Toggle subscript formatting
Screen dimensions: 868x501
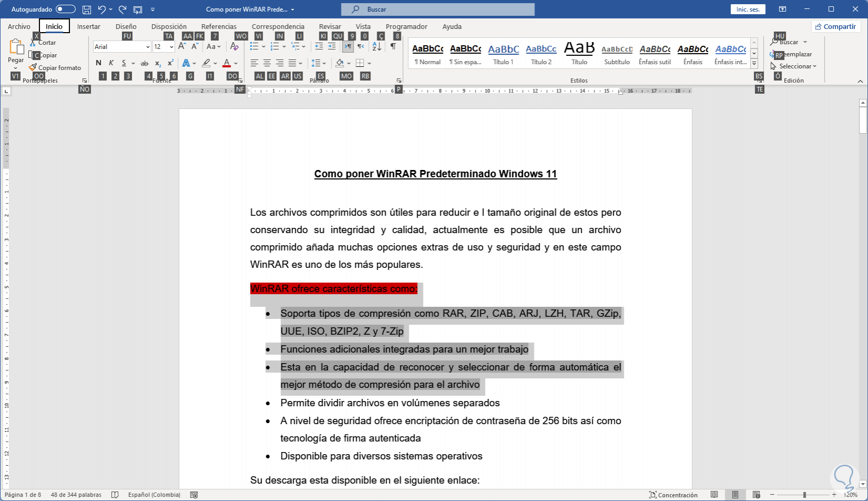tap(158, 63)
